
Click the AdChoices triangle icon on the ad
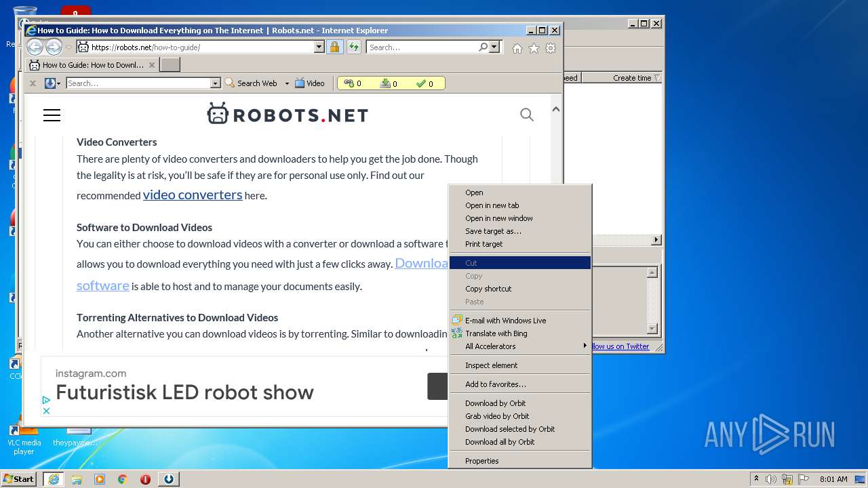46,401
